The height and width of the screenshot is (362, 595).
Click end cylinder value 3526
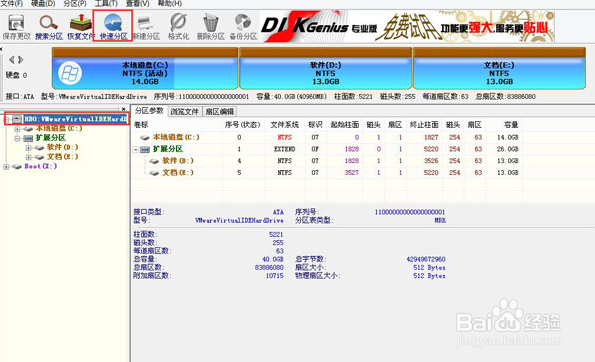tap(431, 161)
